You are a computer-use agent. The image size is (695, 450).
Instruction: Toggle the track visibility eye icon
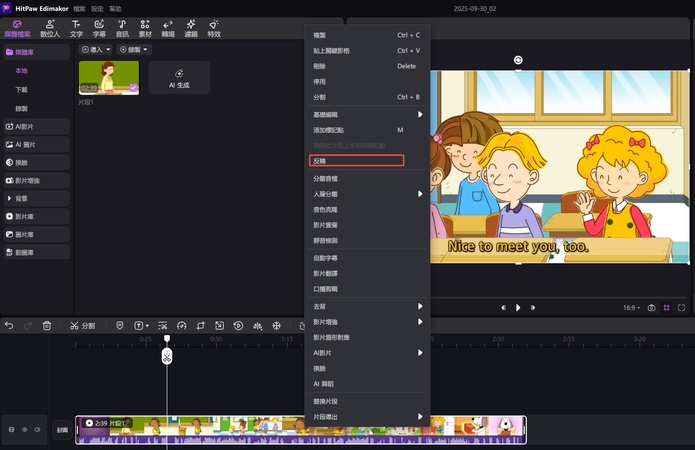pos(25,429)
